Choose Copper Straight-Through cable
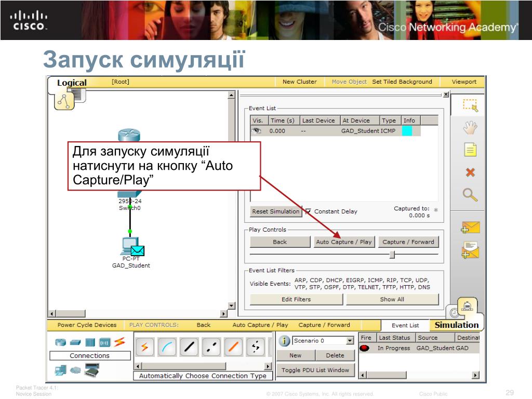The image size is (532, 399). (x=189, y=347)
